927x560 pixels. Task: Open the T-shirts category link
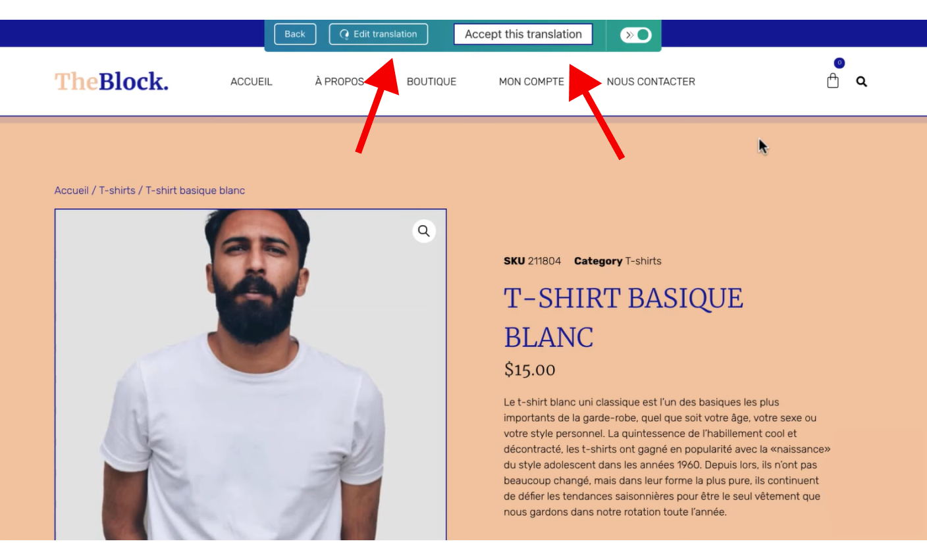(x=643, y=261)
